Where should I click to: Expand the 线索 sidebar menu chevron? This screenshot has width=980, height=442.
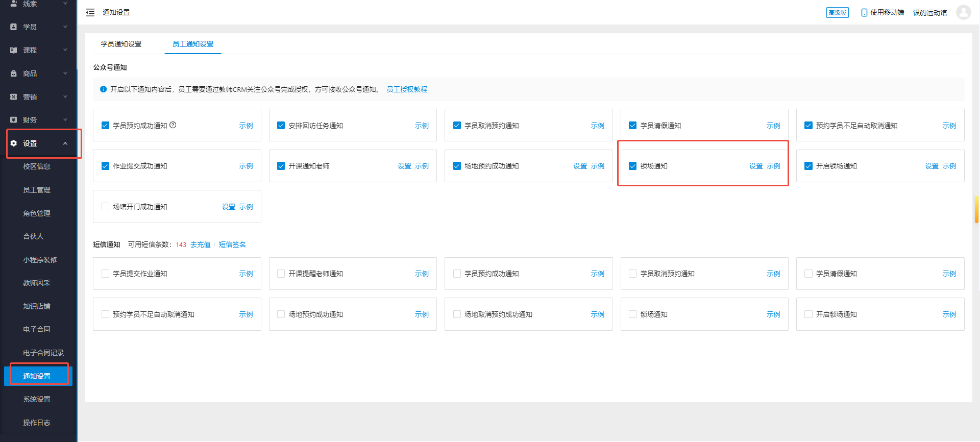[65, 3]
